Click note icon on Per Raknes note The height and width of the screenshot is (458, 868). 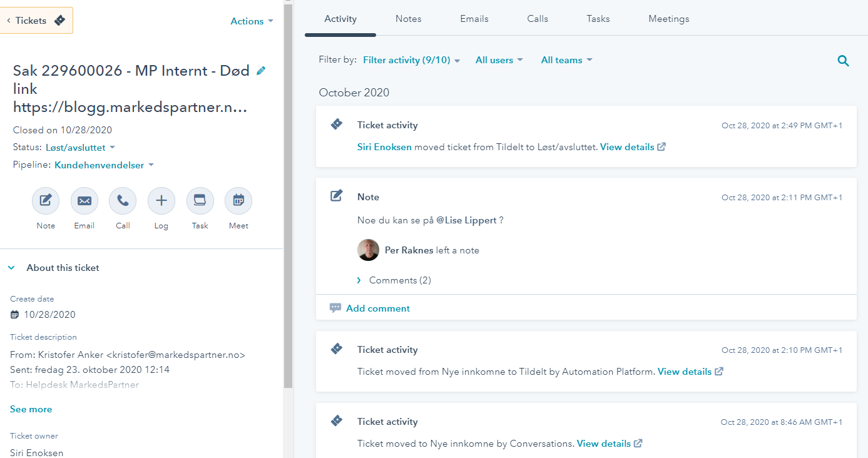tap(337, 196)
